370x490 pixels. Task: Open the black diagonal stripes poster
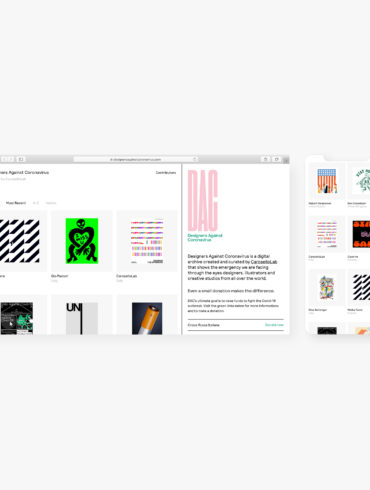tap(19, 241)
